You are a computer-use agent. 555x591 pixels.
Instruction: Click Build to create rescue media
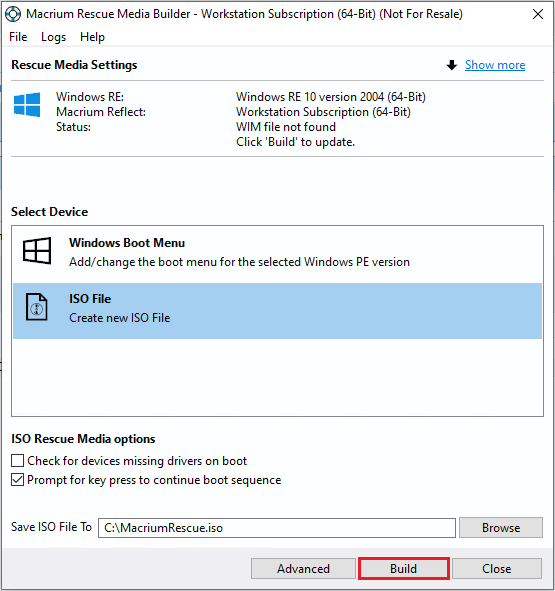(x=403, y=568)
